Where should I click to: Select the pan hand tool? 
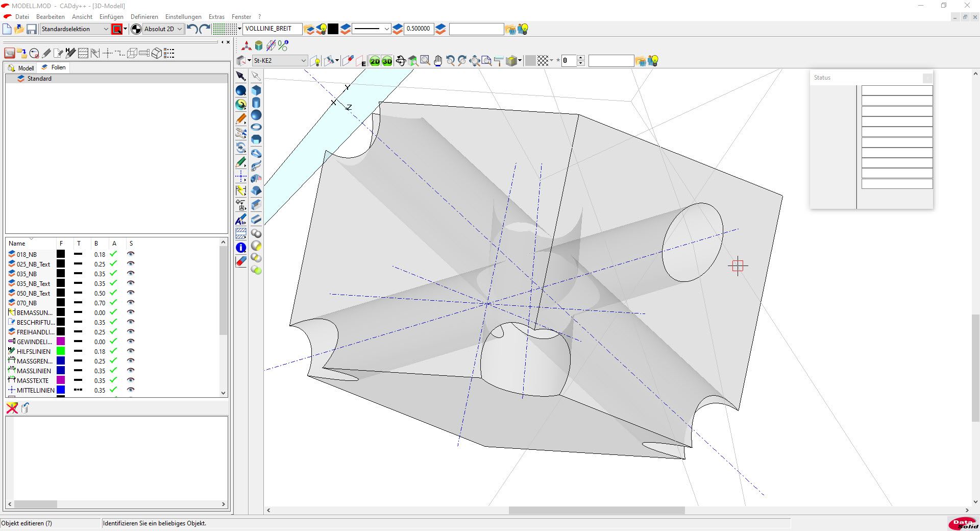coord(438,61)
